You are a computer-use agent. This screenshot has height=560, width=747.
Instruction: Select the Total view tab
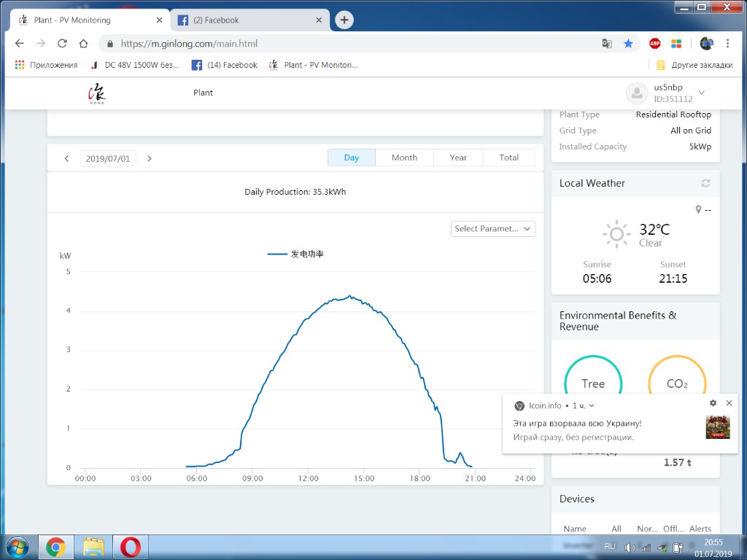point(509,157)
